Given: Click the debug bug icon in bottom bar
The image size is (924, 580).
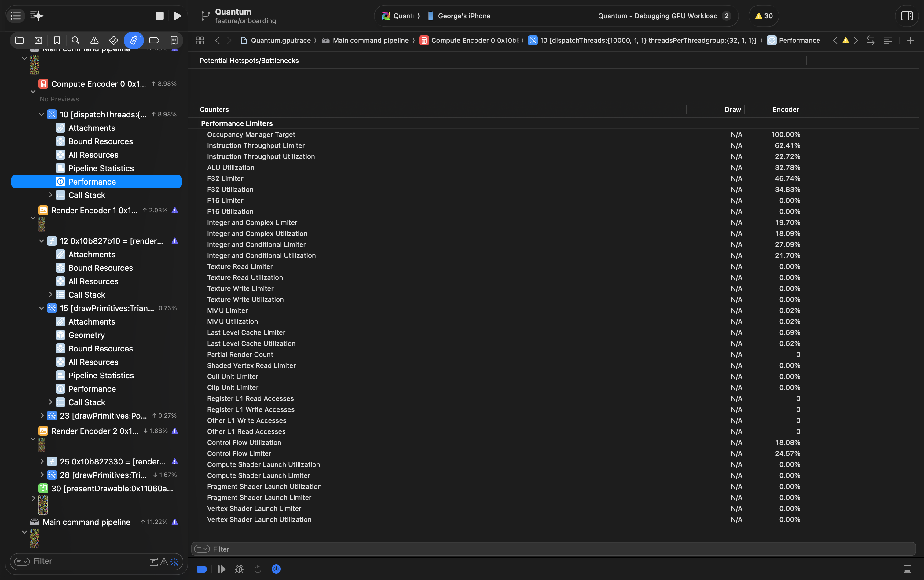Looking at the screenshot, I should point(239,569).
